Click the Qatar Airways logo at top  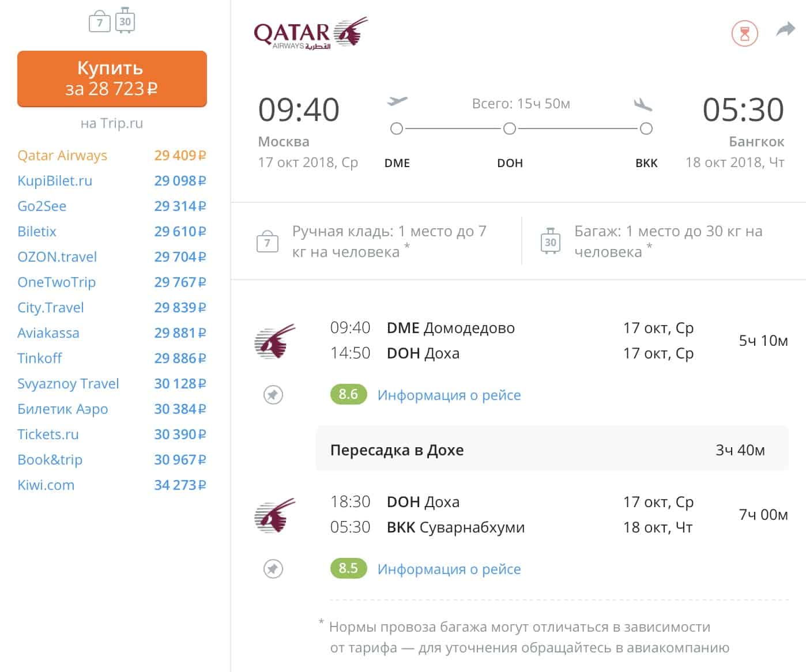pyautogui.click(x=310, y=33)
